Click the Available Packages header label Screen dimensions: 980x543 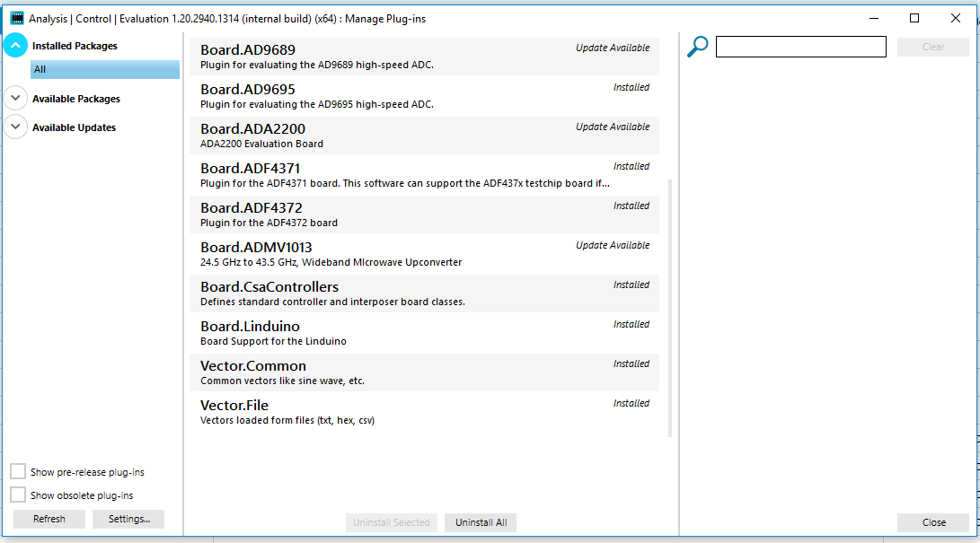point(76,99)
